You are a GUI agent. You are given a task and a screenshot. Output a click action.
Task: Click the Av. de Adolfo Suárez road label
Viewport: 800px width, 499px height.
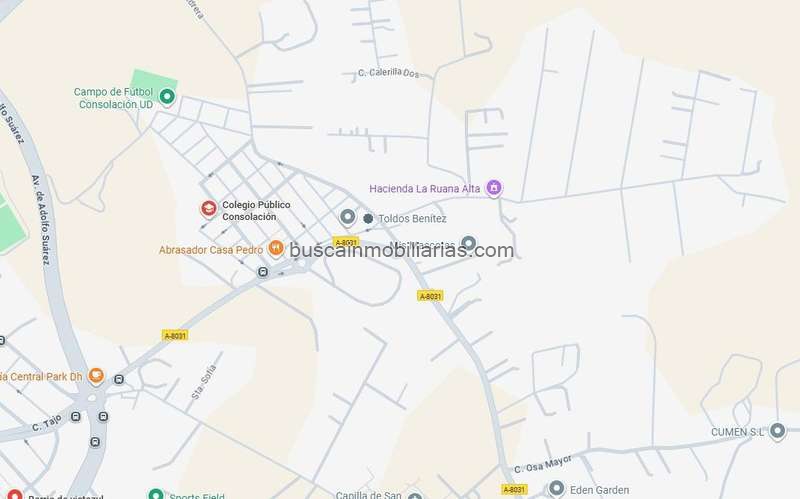pyautogui.click(x=41, y=220)
